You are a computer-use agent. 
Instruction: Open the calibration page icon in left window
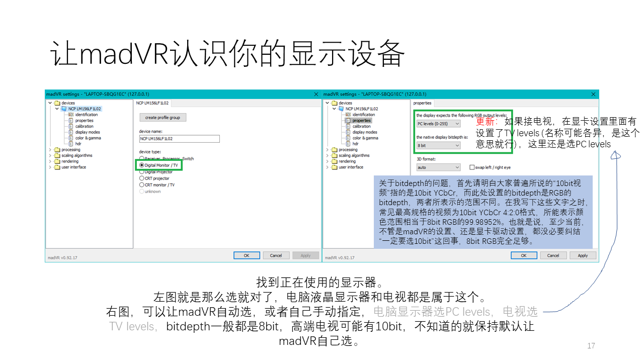(x=71, y=126)
